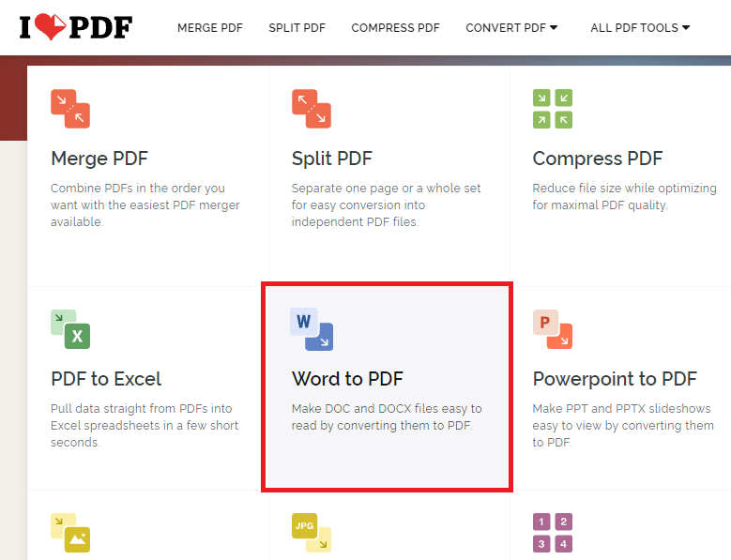Screen dimensions: 731x560
Task: Expand the Convert PDF dropdown
Action: (x=511, y=28)
